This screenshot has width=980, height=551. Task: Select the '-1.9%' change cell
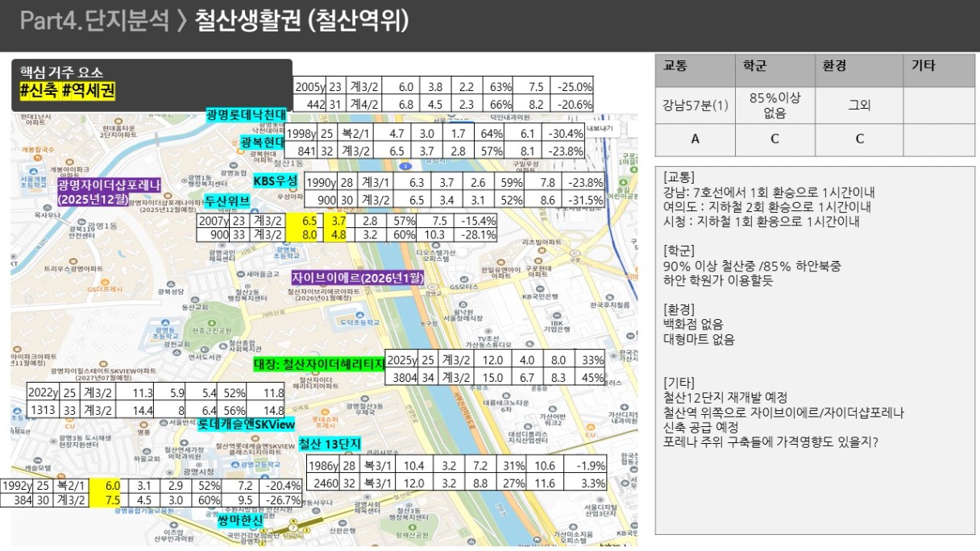click(x=587, y=466)
